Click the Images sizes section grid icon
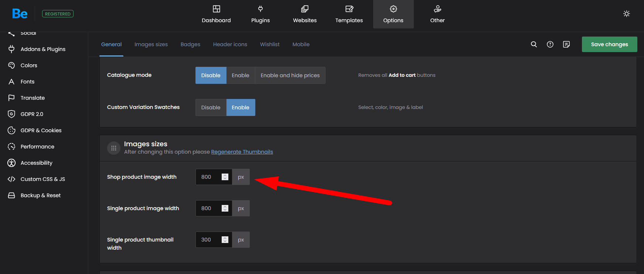 114,148
